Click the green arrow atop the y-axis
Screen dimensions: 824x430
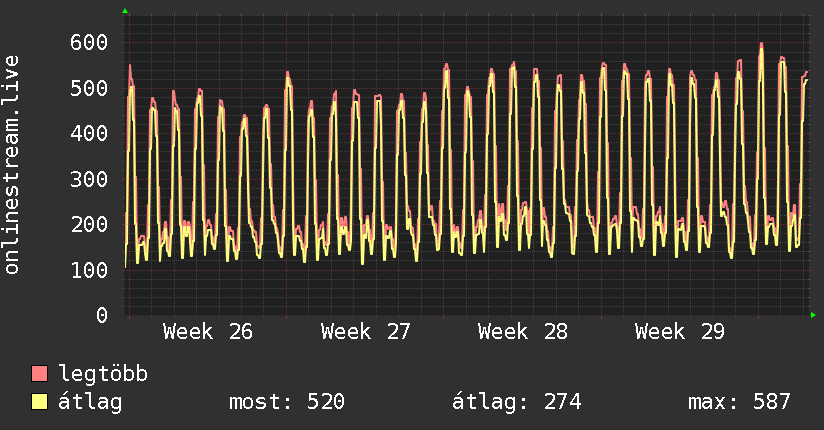[125, 11]
